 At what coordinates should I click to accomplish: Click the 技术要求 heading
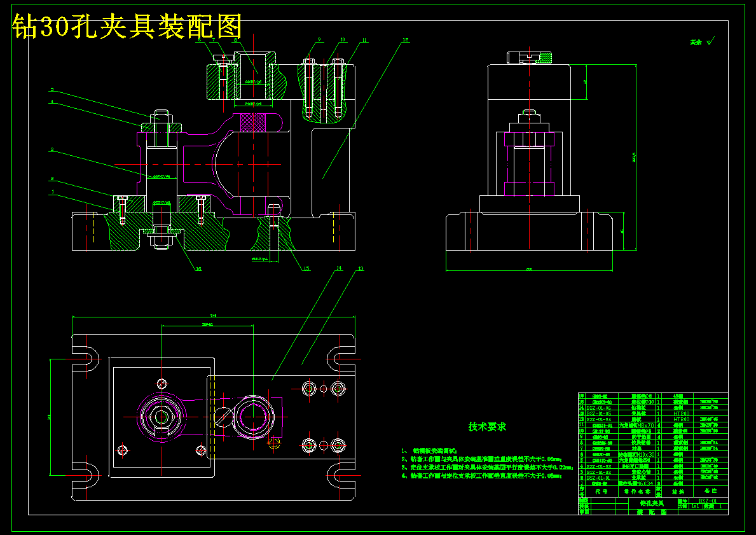[488, 426]
